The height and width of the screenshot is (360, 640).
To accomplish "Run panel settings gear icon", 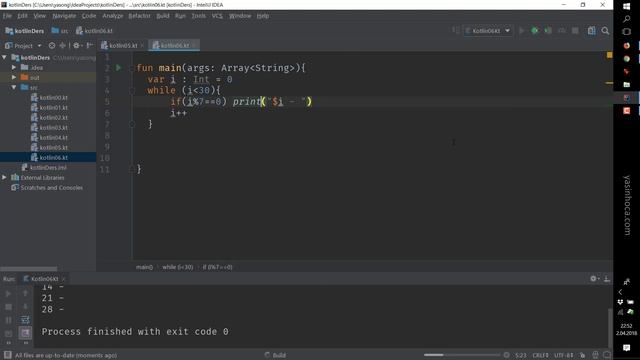I will point(593,279).
